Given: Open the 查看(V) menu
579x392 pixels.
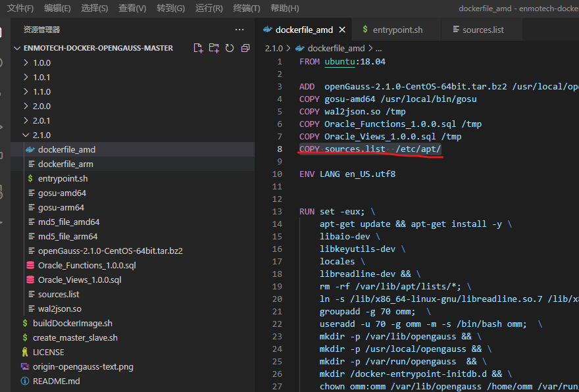Looking at the screenshot, I should (x=132, y=8).
